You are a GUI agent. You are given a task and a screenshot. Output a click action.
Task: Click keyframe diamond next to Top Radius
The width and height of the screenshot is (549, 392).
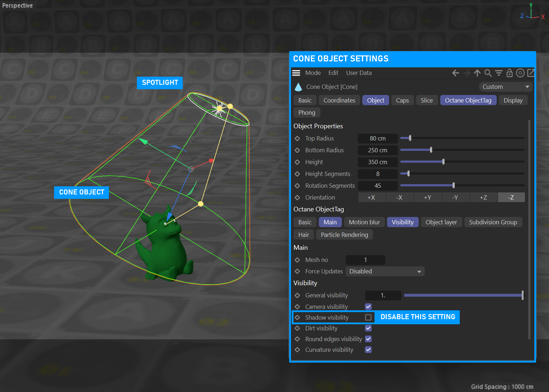click(297, 138)
